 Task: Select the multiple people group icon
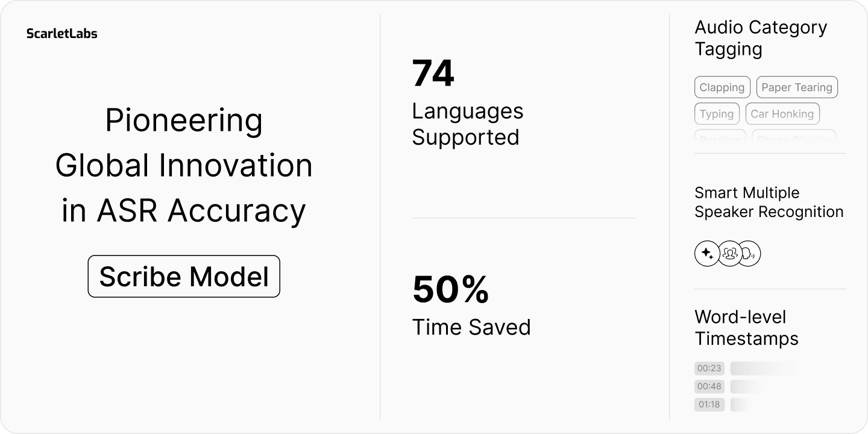730,254
